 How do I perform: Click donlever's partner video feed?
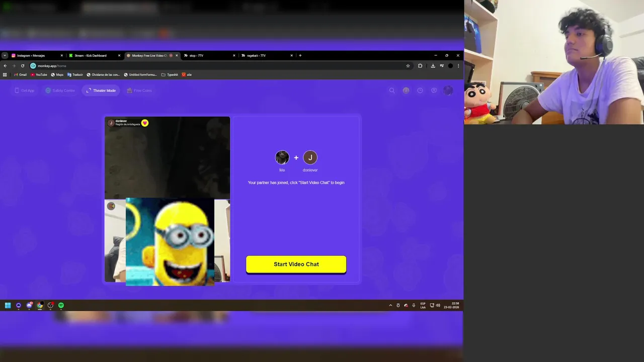click(x=167, y=158)
